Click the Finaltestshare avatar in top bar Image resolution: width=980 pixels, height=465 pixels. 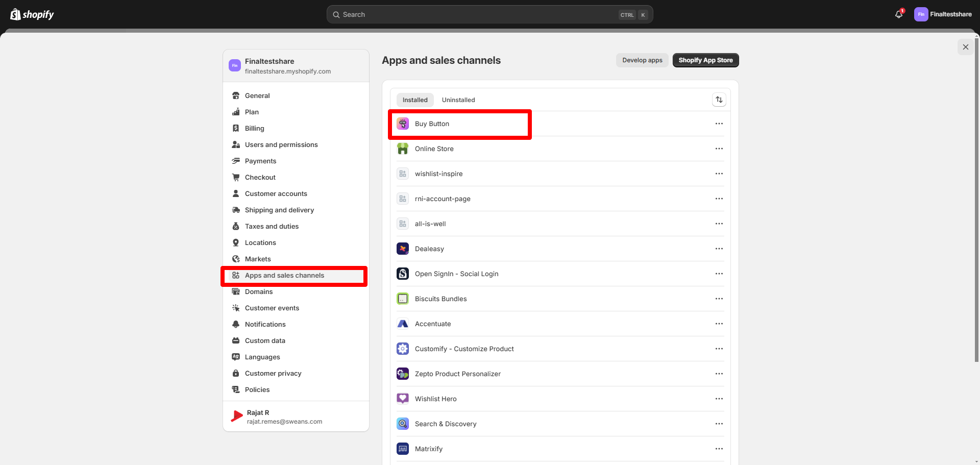tap(921, 14)
